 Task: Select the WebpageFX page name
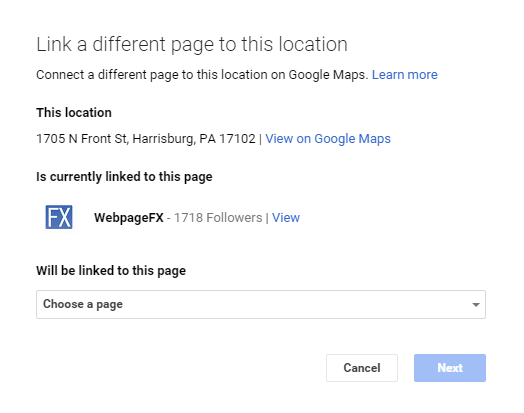pyautogui.click(x=129, y=218)
